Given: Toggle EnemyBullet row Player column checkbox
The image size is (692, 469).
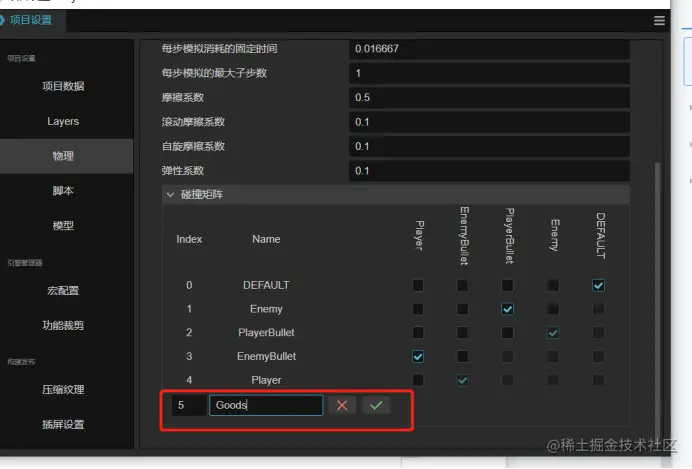Looking at the screenshot, I should pos(418,356).
